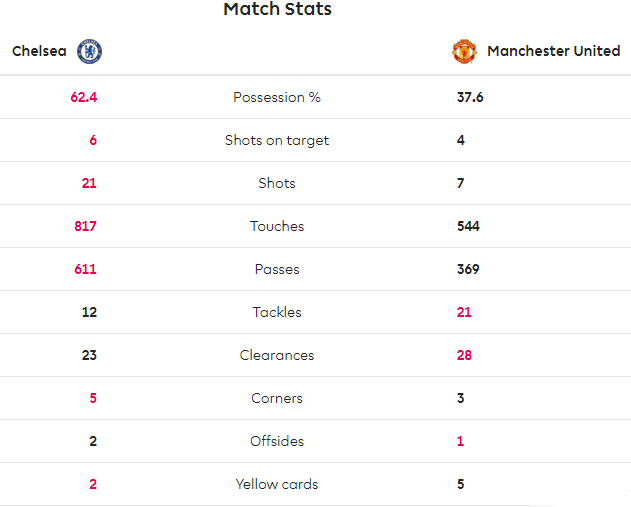Click the Corners stat label

277,398
